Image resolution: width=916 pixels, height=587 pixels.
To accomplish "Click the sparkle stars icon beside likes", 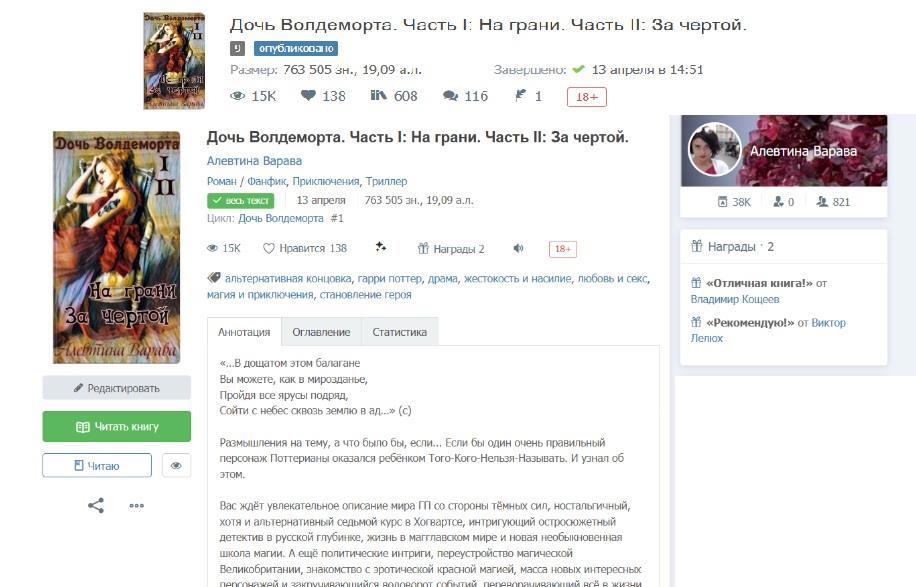I will (x=381, y=247).
